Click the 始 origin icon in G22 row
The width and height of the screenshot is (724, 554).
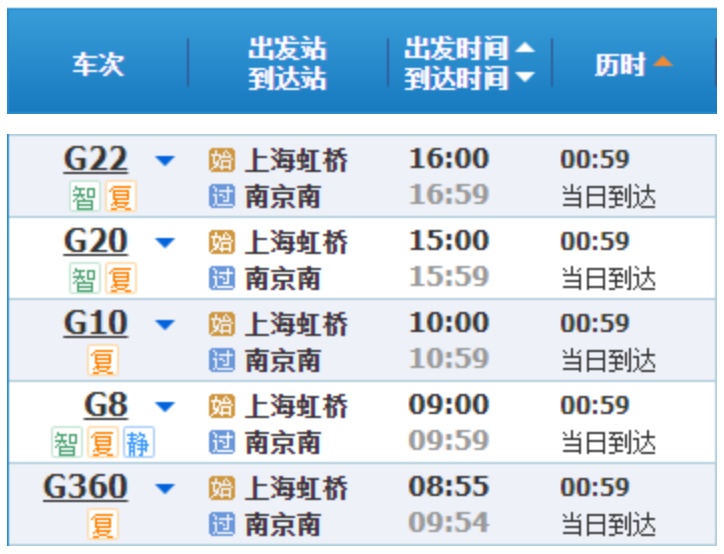(221, 160)
